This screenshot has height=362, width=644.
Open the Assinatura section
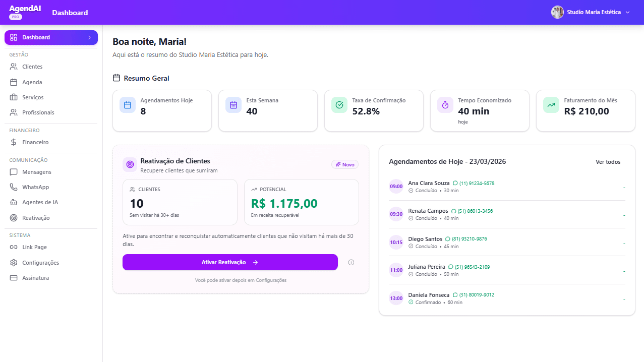(14, 278)
